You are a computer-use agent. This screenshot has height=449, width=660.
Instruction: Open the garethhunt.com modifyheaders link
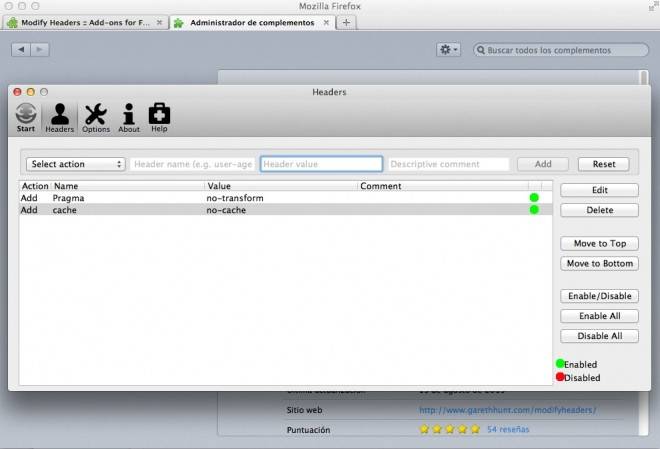coord(507,410)
